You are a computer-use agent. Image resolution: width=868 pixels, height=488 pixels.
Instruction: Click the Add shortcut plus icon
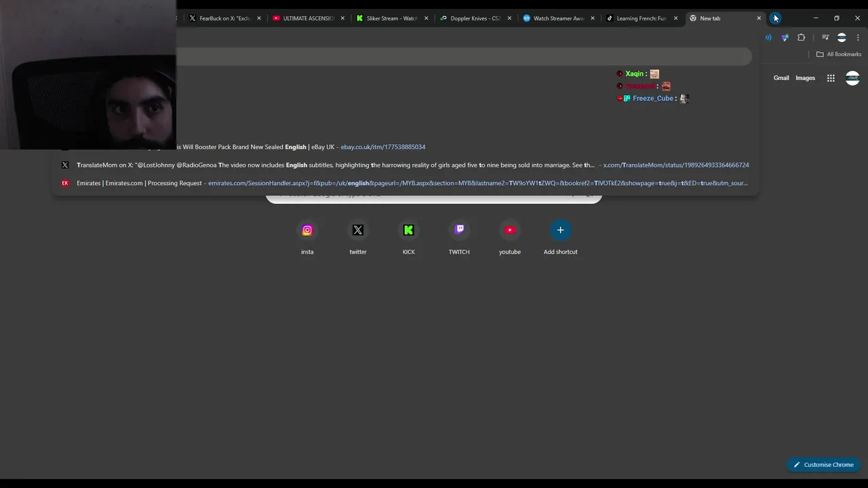coord(560,230)
